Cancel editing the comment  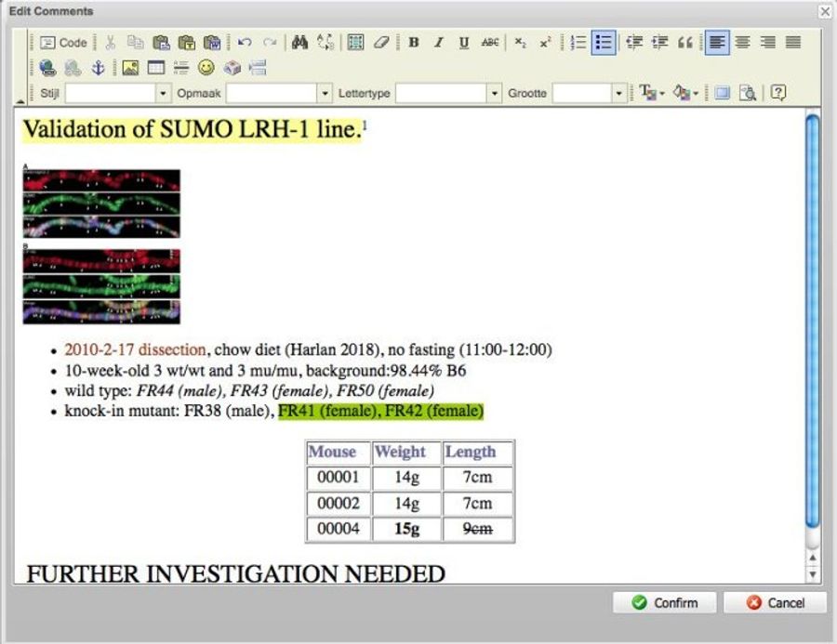click(777, 602)
